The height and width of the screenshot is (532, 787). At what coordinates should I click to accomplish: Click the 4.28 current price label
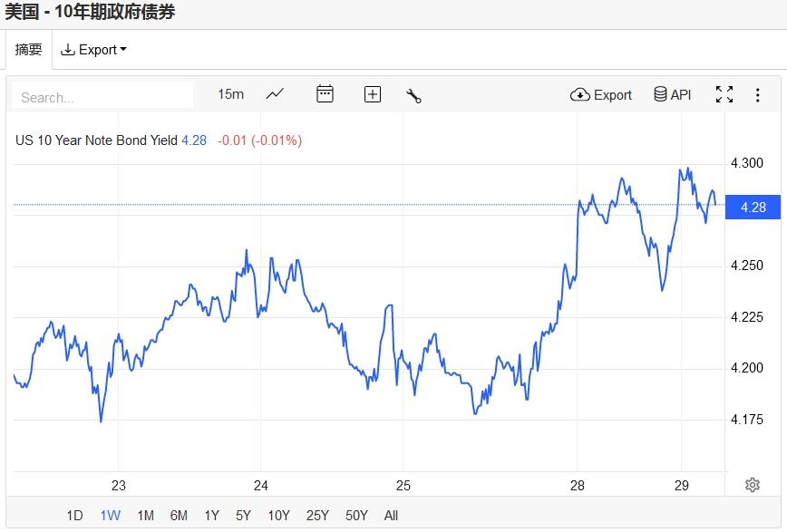(x=753, y=208)
